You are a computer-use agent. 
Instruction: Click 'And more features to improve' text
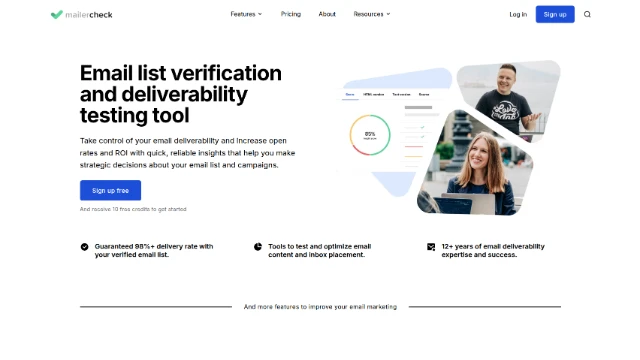[320, 307]
